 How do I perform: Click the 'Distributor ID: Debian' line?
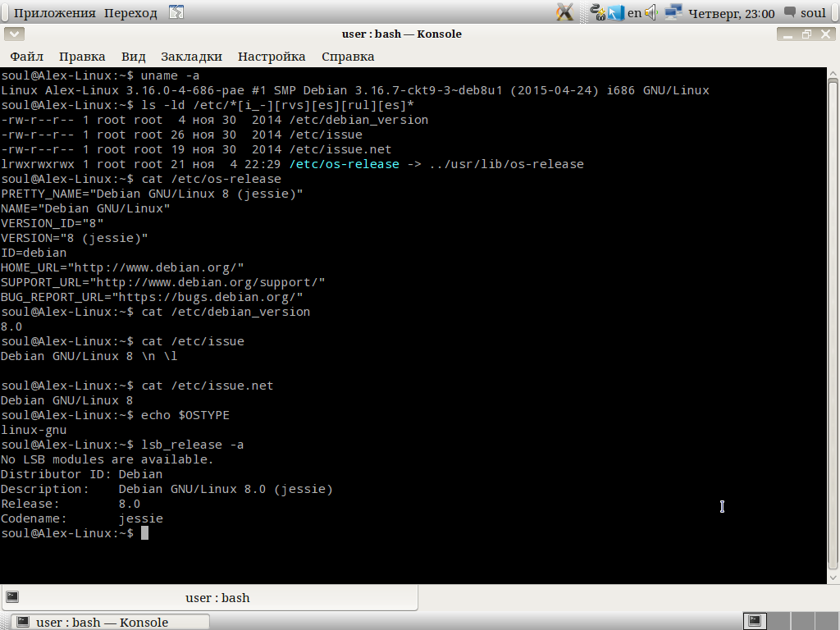(x=81, y=475)
